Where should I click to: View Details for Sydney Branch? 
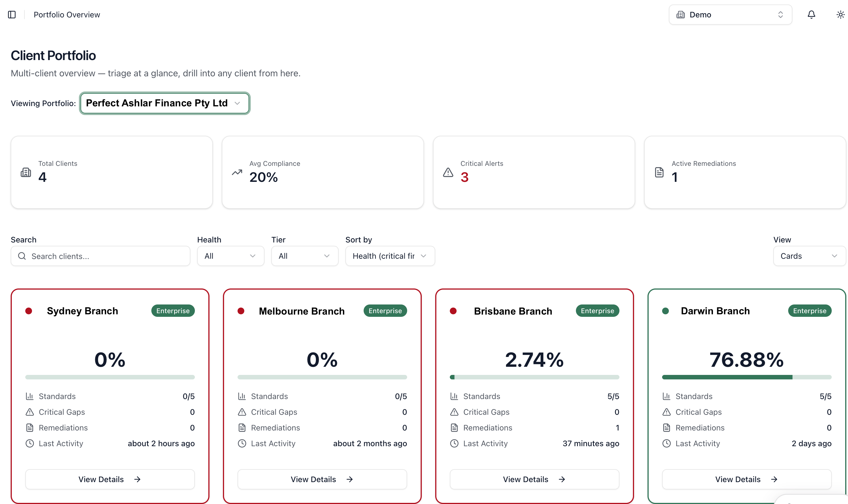click(x=110, y=479)
